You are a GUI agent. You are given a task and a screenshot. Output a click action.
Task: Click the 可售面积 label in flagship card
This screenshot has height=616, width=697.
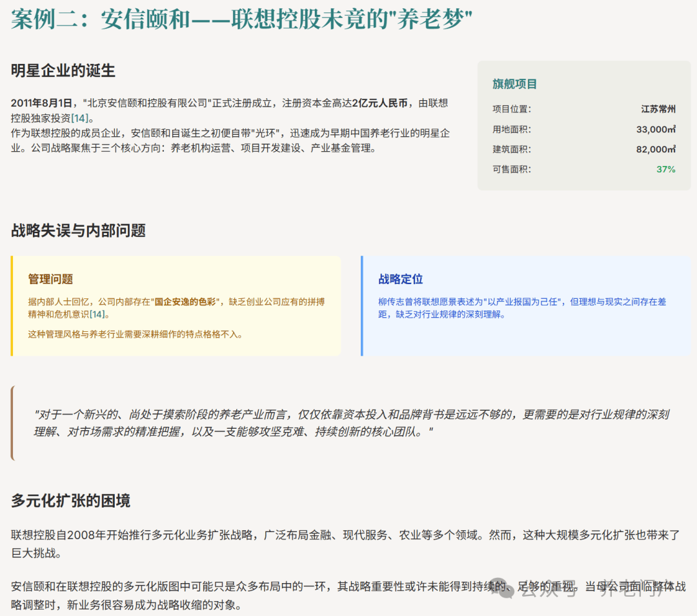(511, 169)
